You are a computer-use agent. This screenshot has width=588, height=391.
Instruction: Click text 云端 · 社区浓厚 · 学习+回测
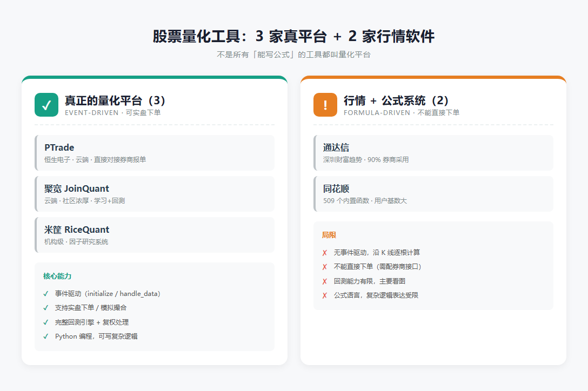point(85,201)
